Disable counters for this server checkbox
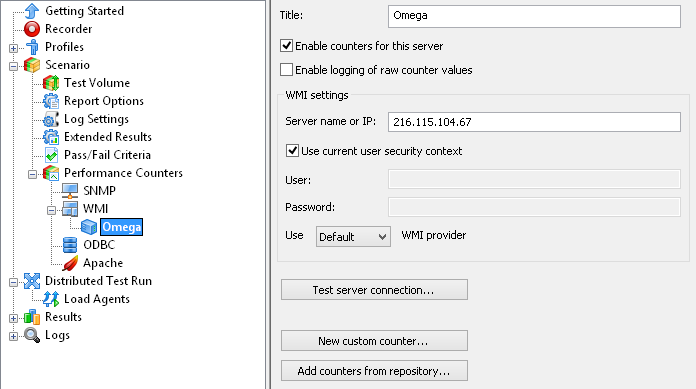This screenshot has height=389, width=696. point(286,46)
